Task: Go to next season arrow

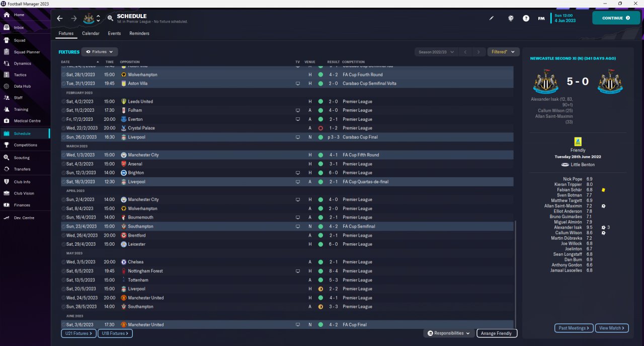Action: pos(479,52)
